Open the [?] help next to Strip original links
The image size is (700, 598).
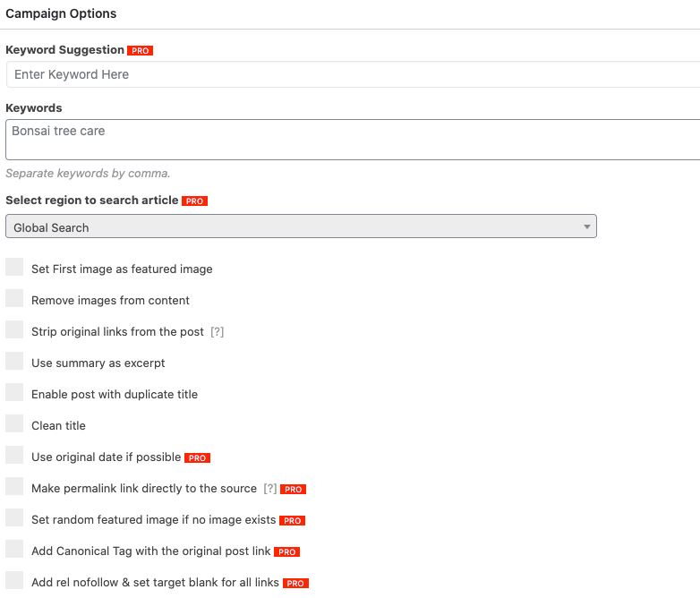217,332
